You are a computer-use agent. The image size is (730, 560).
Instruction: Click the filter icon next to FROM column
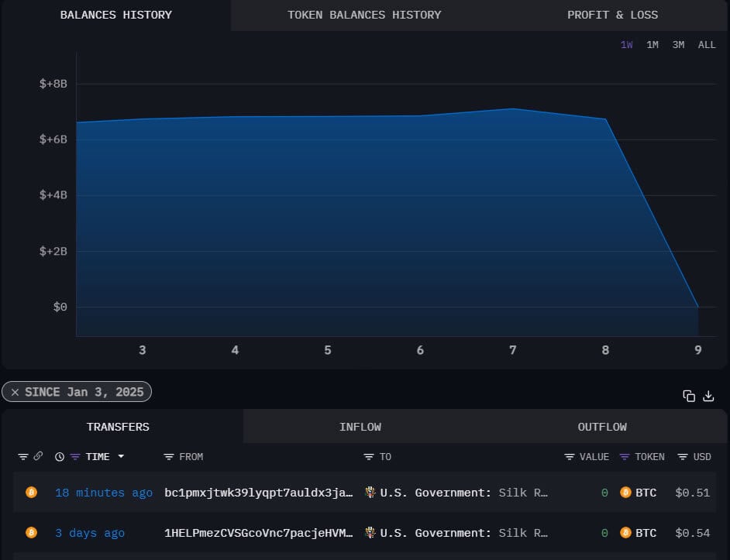(169, 457)
